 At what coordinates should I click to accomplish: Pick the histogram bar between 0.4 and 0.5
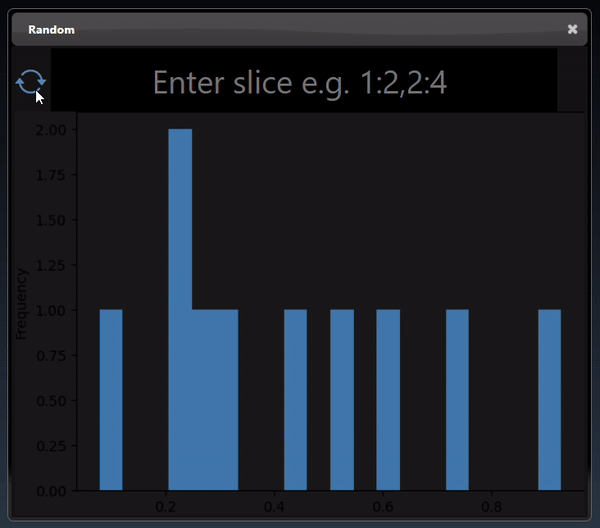pyautogui.click(x=295, y=400)
